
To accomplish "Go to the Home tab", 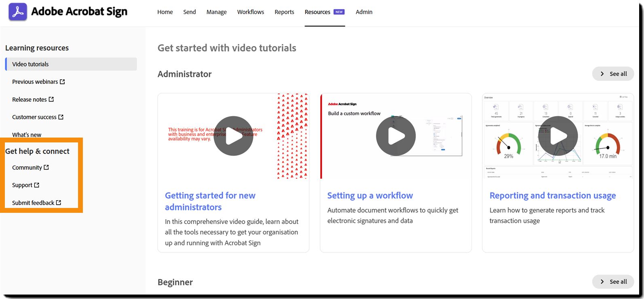I will point(165,12).
